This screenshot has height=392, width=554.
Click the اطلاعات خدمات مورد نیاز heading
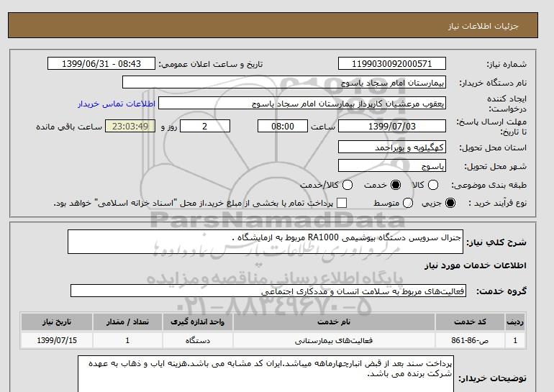(x=475, y=265)
